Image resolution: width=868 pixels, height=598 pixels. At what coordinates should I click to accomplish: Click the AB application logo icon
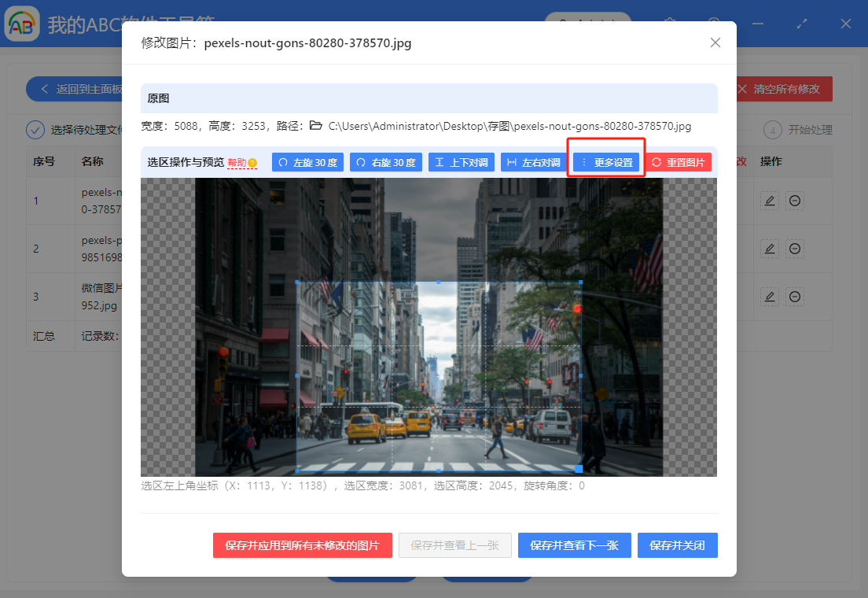coord(22,24)
